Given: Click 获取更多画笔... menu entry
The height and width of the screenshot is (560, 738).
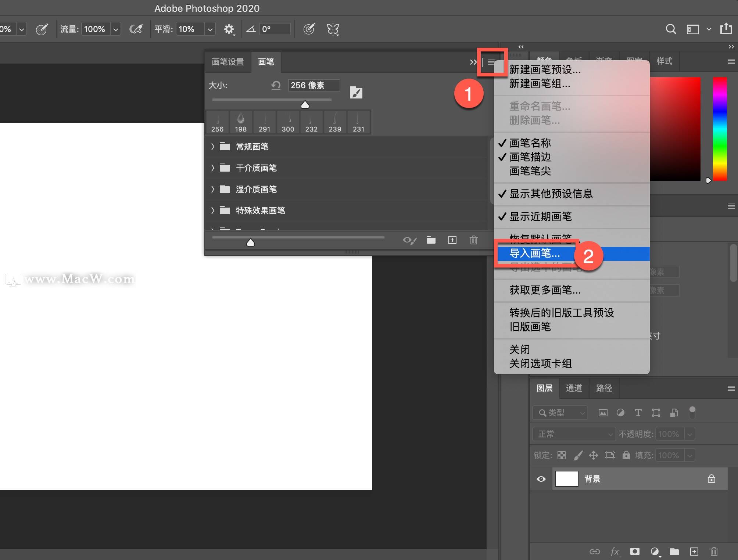Looking at the screenshot, I should [545, 290].
